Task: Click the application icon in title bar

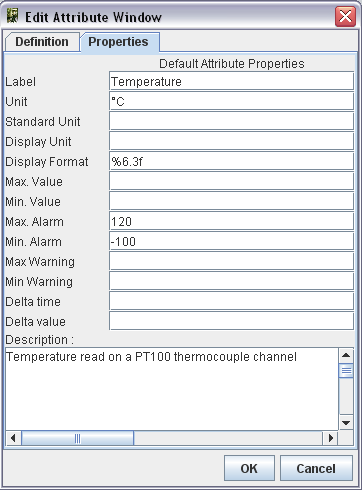Action: [13, 16]
